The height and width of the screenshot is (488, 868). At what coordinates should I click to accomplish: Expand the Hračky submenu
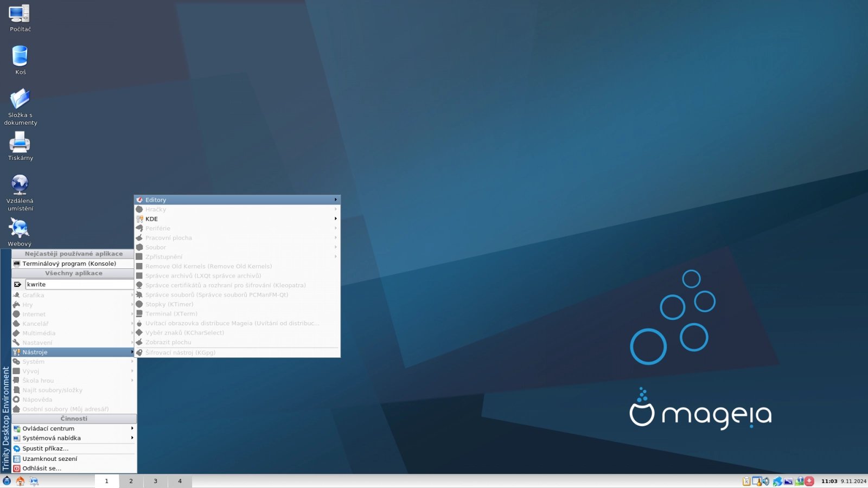coord(237,209)
